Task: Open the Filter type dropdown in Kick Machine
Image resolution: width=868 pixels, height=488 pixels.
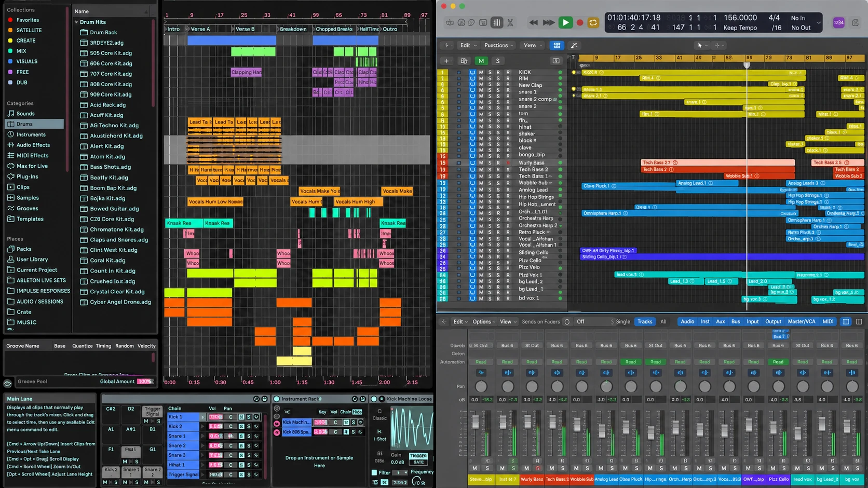Action: click(x=400, y=472)
